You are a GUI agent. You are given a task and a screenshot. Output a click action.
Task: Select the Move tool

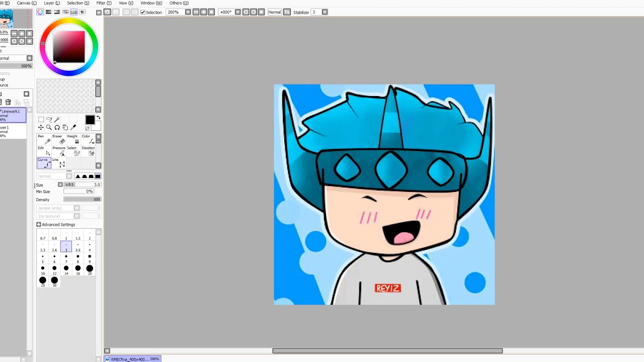41,128
